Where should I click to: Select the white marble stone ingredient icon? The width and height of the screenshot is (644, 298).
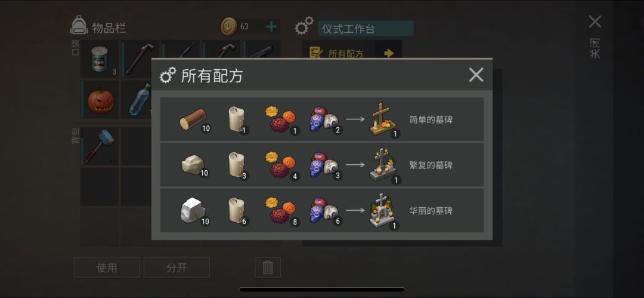tap(193, 210)
